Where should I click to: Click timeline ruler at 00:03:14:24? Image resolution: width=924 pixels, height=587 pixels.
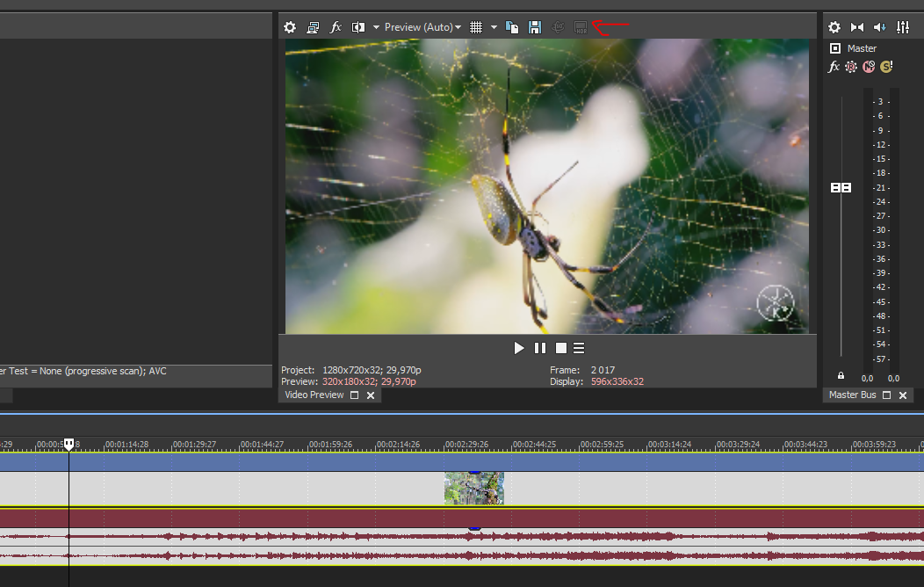[669, 445]
